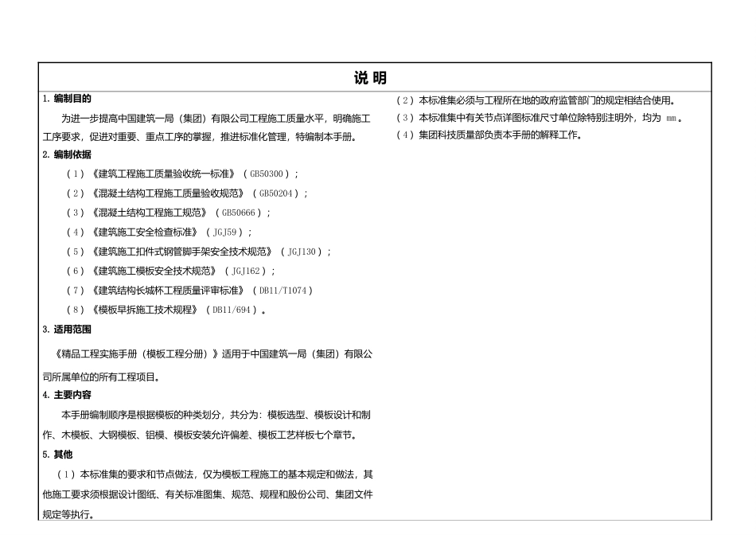Click the line starting 他施工要求须根据设计图纸
The width and height of the screenshot is (756, 535).
coord(208,494)
